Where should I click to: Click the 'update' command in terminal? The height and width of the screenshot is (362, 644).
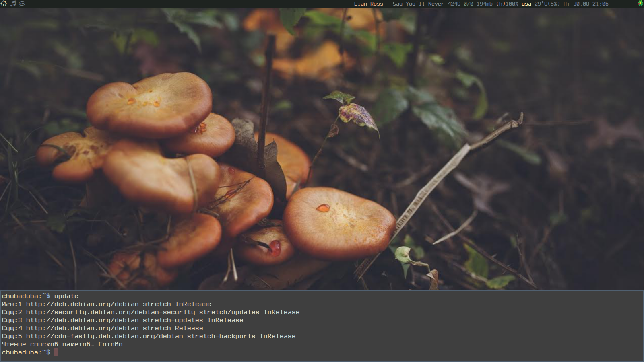pyautogui.click(x=66, y=296)
